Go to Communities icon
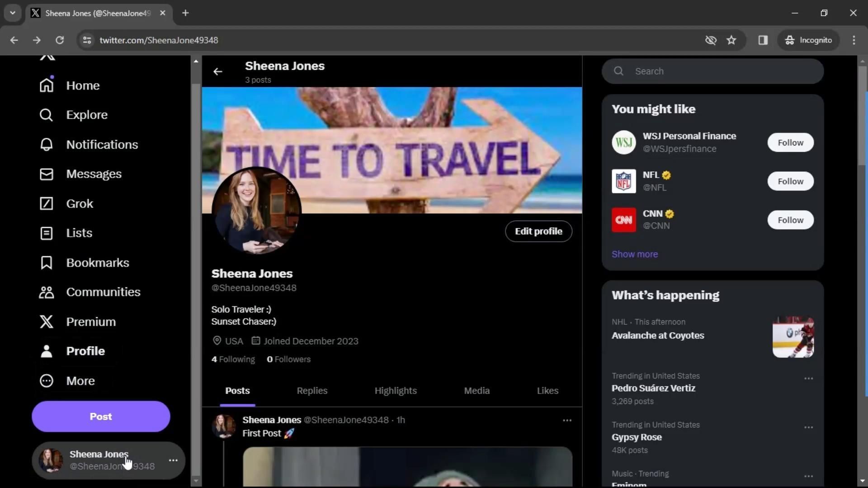868x488 pixels. coord(47,292)
